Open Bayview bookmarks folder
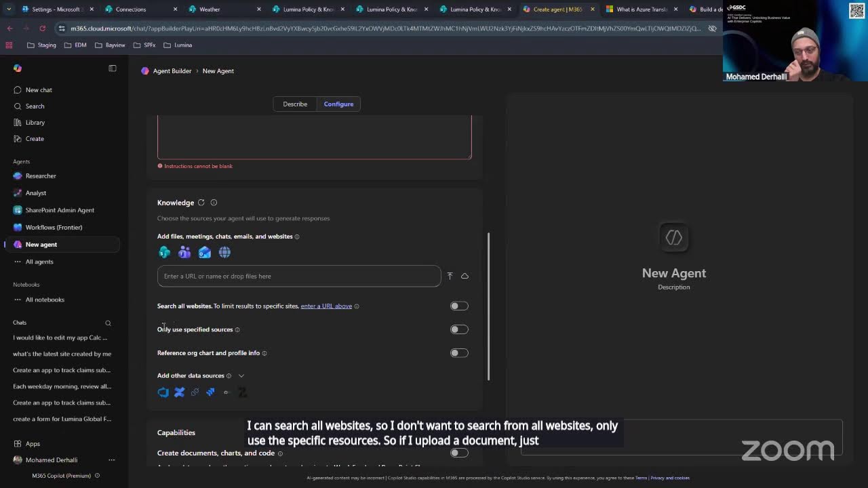This screenshot has width=868, height=488. click(x=110, y=45)
